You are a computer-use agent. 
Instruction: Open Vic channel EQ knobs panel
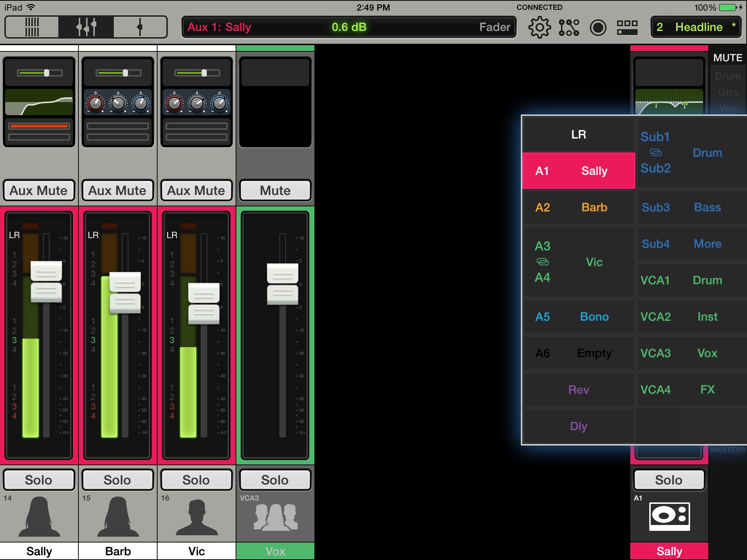(197, 103)
